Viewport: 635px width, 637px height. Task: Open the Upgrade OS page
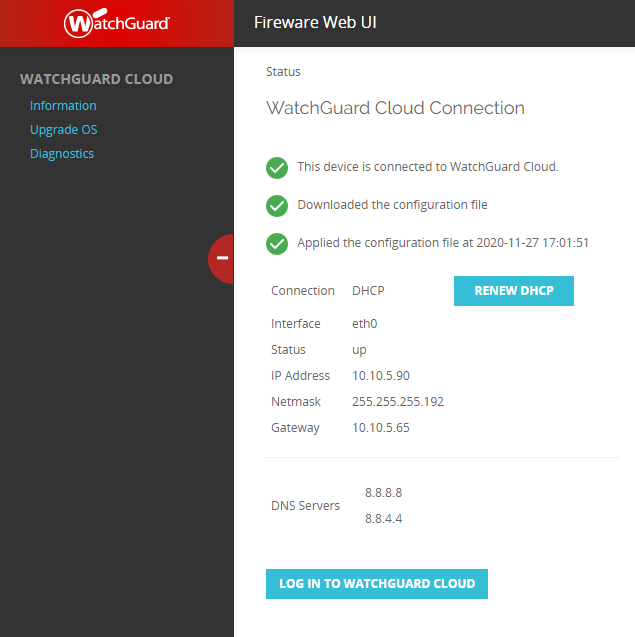(x=64, y=130)
